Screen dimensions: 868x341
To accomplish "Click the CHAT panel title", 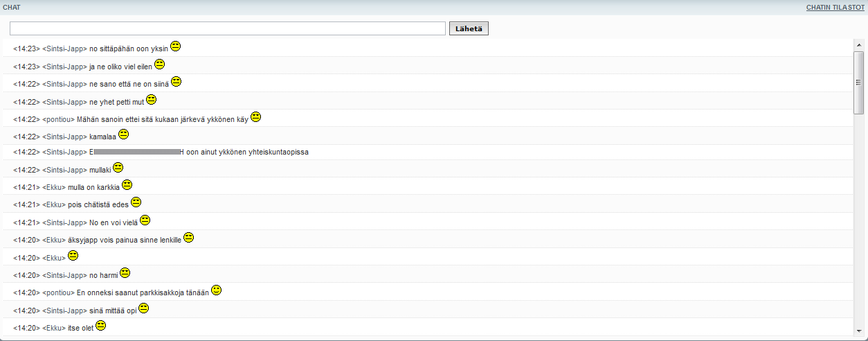I will pyautogui.click(x=12, y=7).
